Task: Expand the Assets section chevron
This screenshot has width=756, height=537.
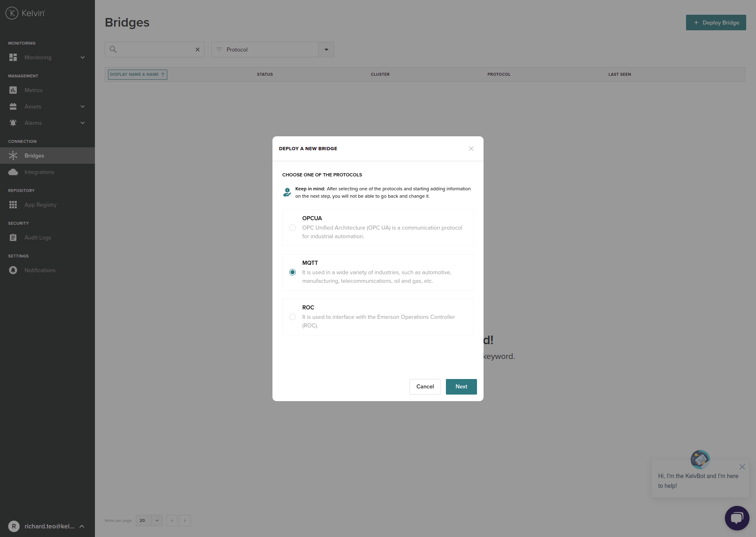Action: coord(83,106)
